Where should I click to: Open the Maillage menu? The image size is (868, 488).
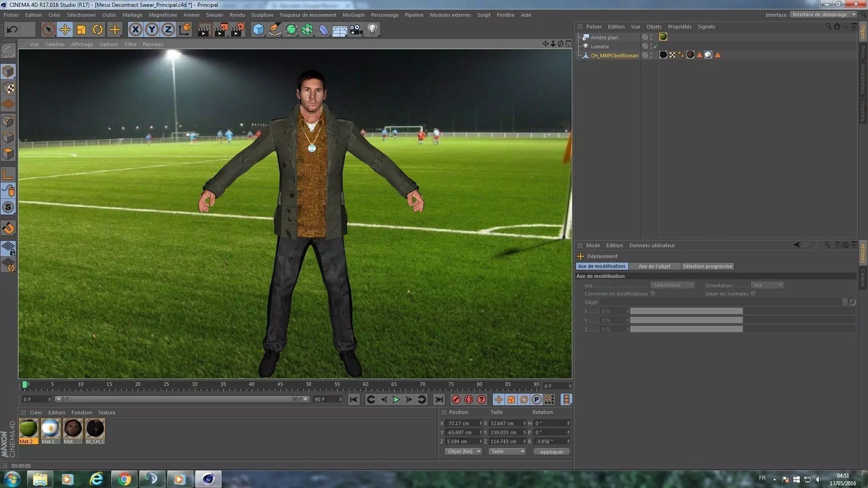coord(132,15)
